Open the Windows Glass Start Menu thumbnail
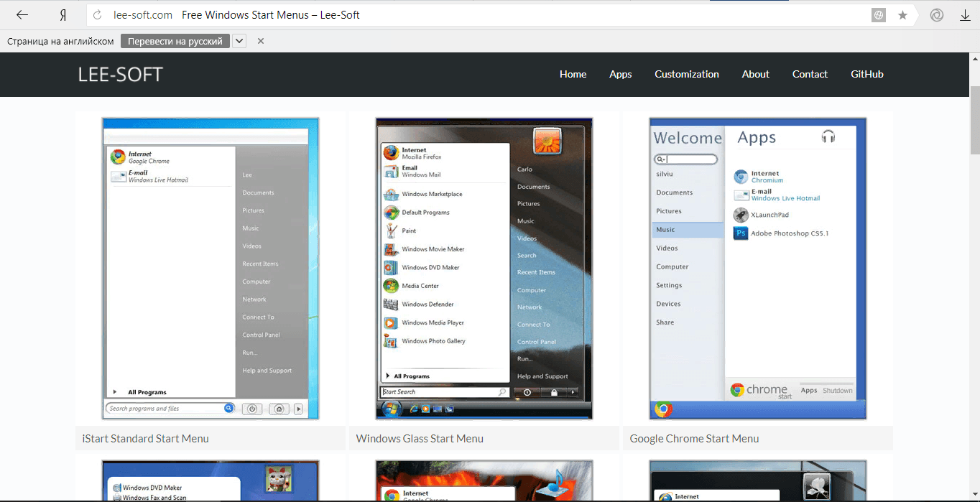 484,269
